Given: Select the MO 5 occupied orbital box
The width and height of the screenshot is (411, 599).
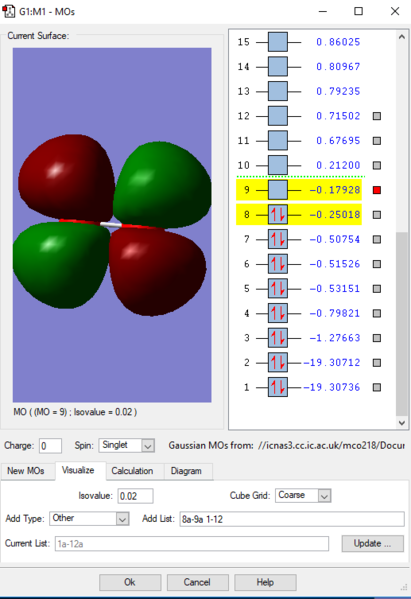Looking at the screenshot, I should tap(278, 289).
